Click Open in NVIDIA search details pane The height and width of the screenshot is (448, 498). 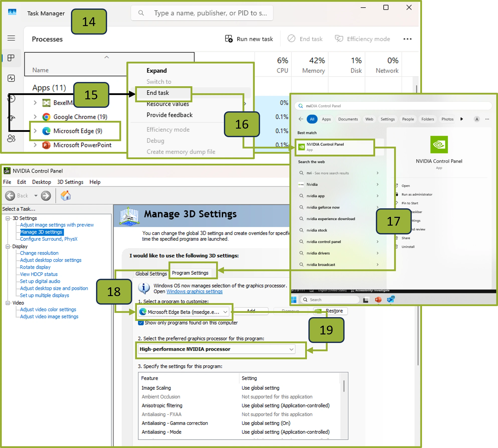pos(405,186)
